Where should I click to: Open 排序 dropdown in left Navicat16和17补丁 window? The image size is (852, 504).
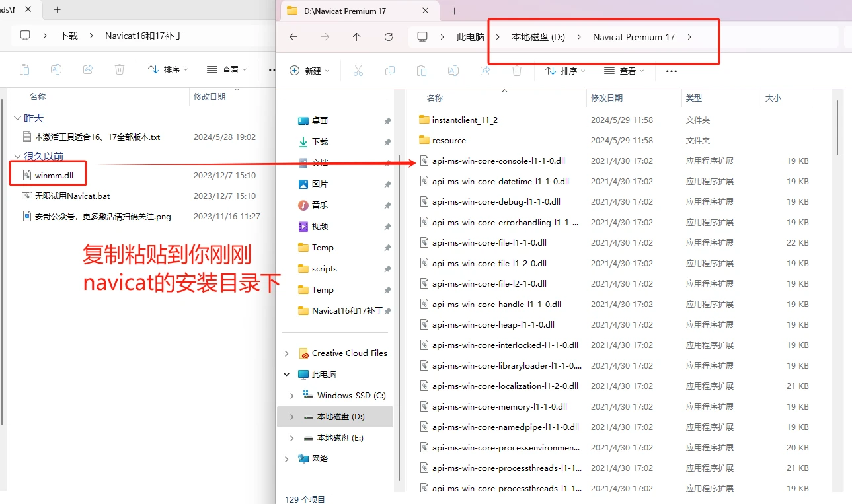click(x=168, y=69)
